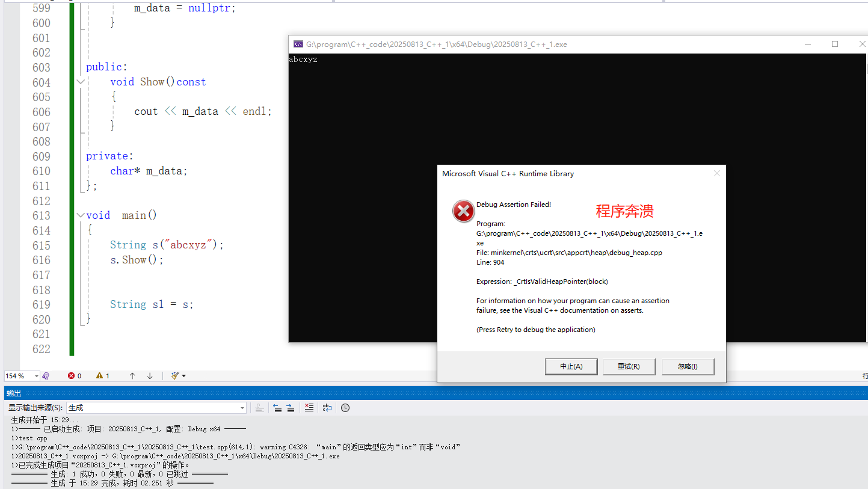
Task: Clear all Output pane text
Action: coord(309,408)
